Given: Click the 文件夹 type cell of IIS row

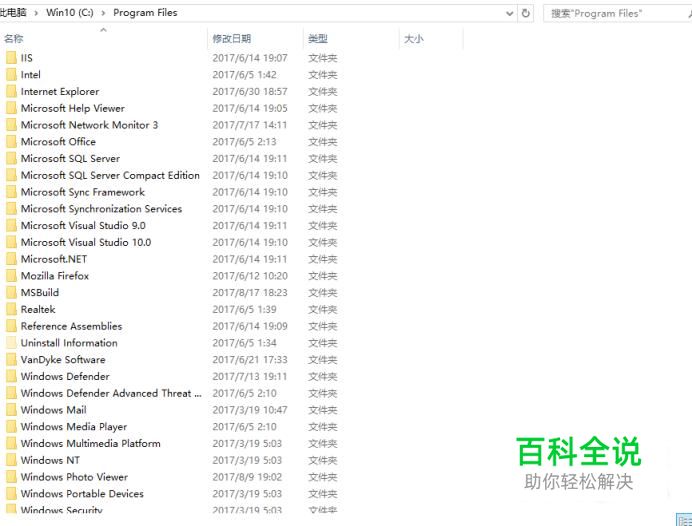Looking at the screenshot, I should (x=323, y=58).
